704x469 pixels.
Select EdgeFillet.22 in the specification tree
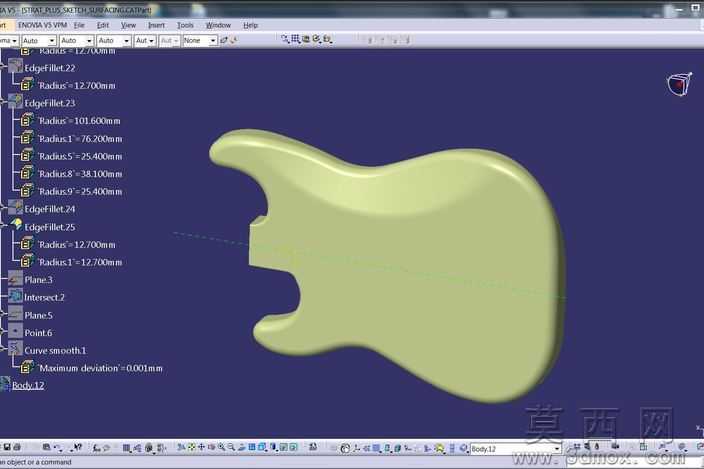49,68
